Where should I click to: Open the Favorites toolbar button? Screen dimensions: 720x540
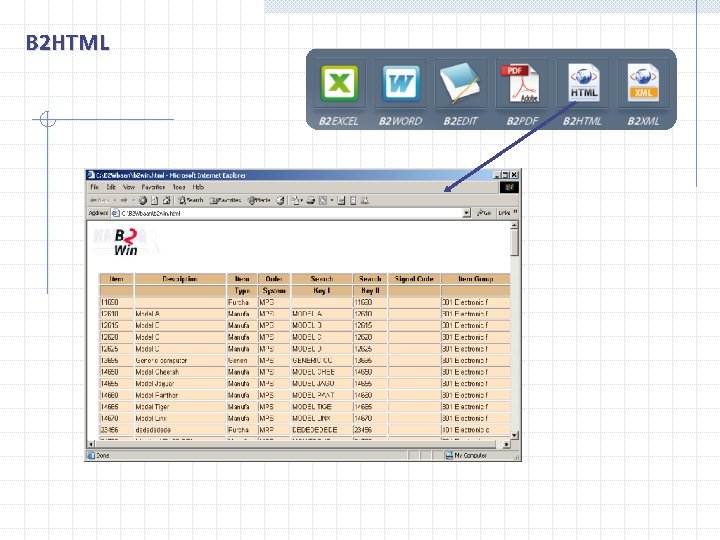[x=225, y=200]
